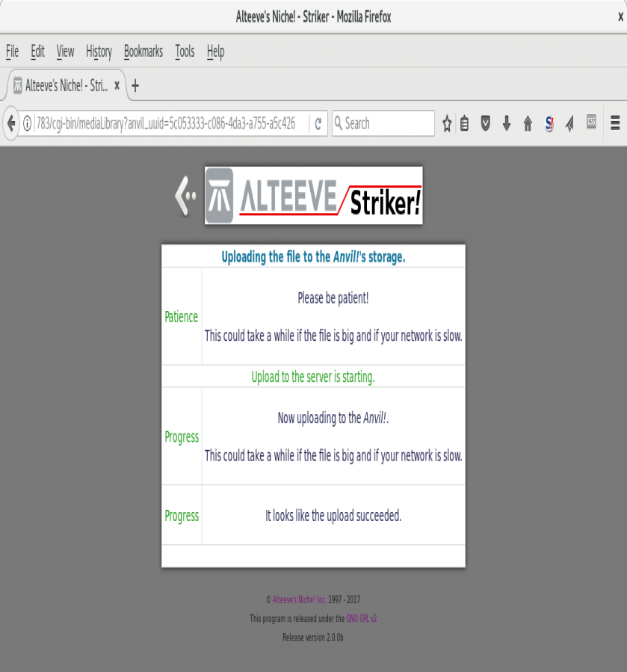Save page to Pocket

coord(485,123)
